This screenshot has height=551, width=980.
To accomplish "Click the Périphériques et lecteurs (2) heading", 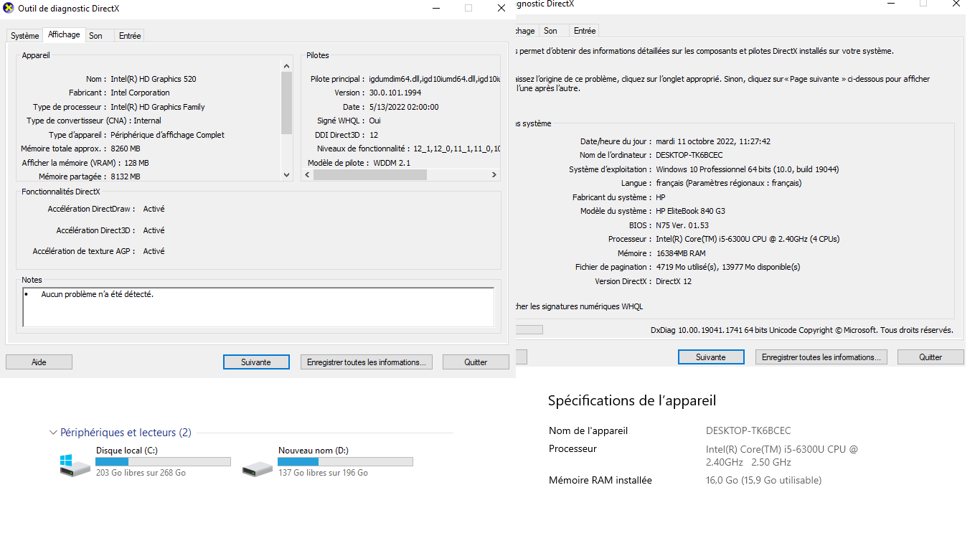I will coord(126,433).
